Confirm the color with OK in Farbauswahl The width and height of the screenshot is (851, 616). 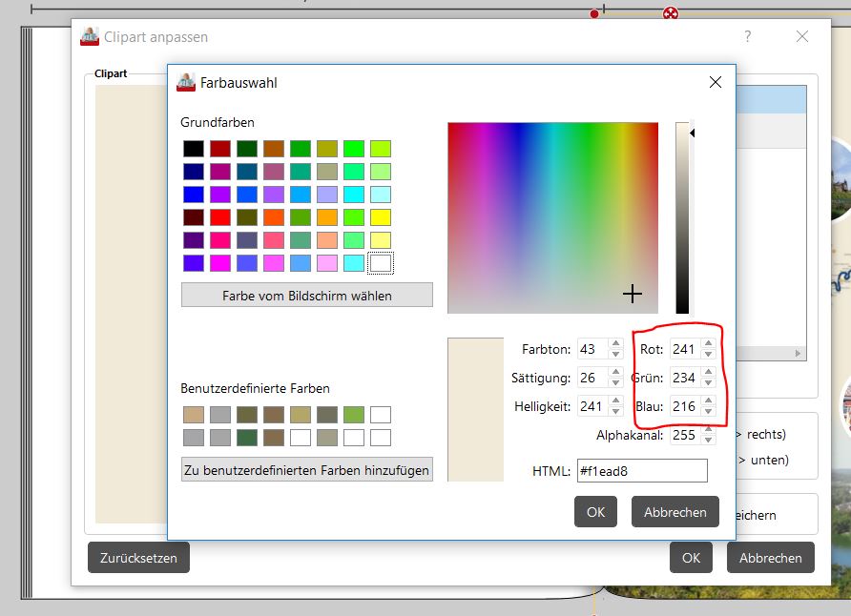595,512
